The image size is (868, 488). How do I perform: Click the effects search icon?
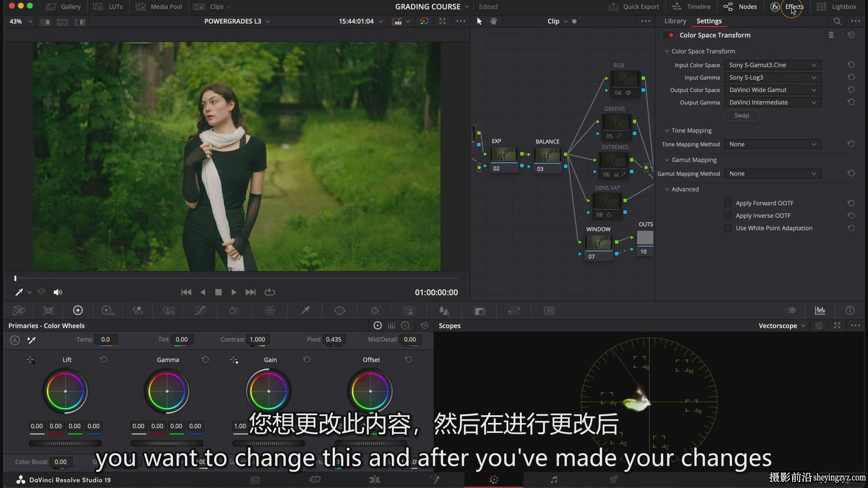837,21
